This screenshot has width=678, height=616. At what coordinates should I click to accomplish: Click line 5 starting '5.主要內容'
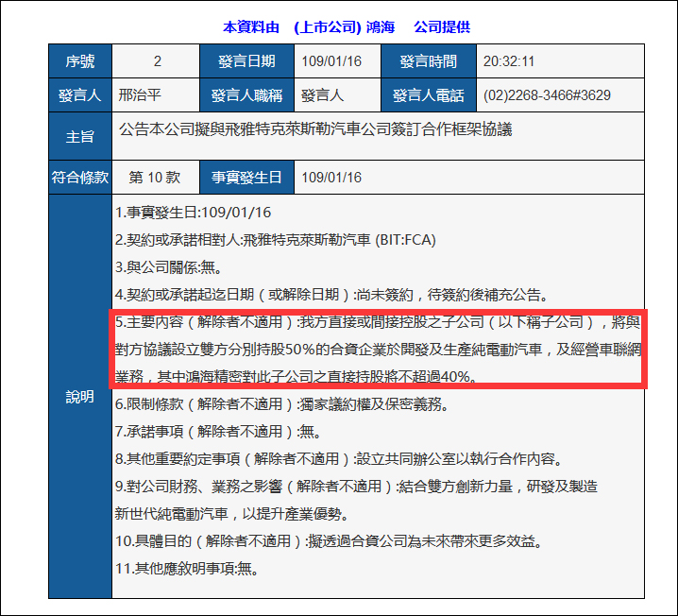tap(378, 322)
